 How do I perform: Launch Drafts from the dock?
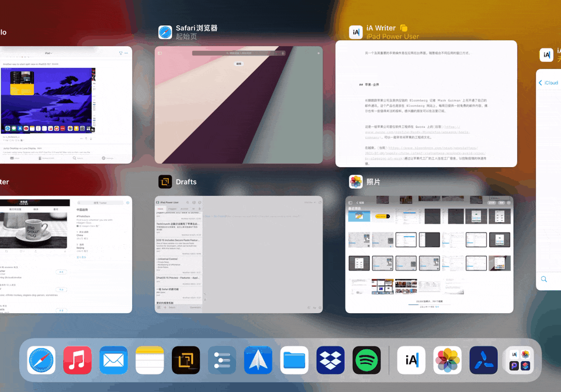coord(186,360)
